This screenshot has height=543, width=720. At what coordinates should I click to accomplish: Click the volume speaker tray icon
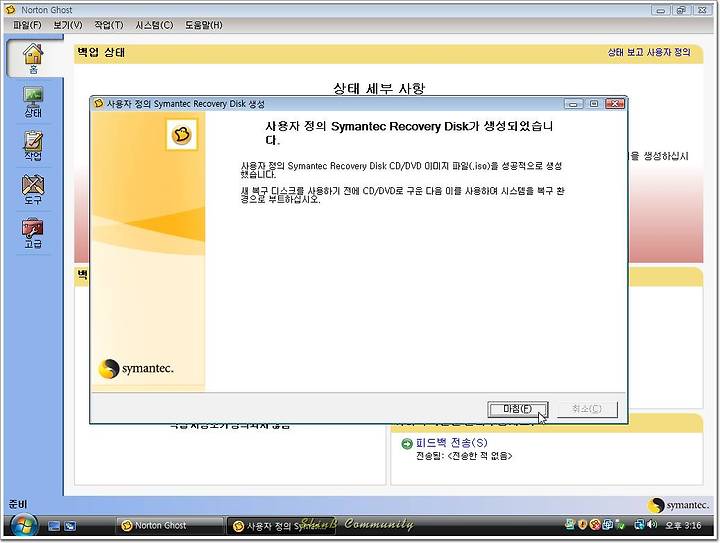click(x=652, y=524)
